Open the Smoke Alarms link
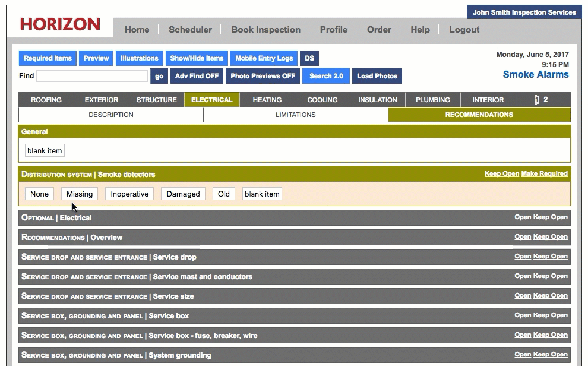 tap(535, 75)
